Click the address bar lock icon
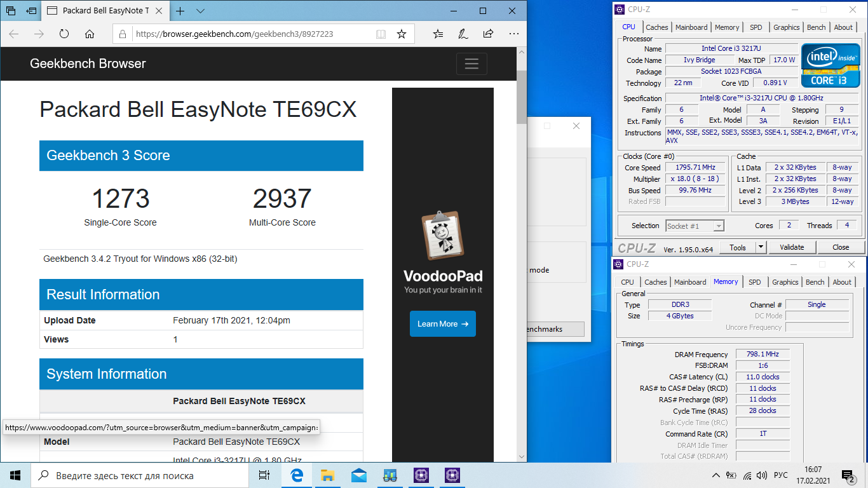The image size is (868, 488). pos(123,34)
